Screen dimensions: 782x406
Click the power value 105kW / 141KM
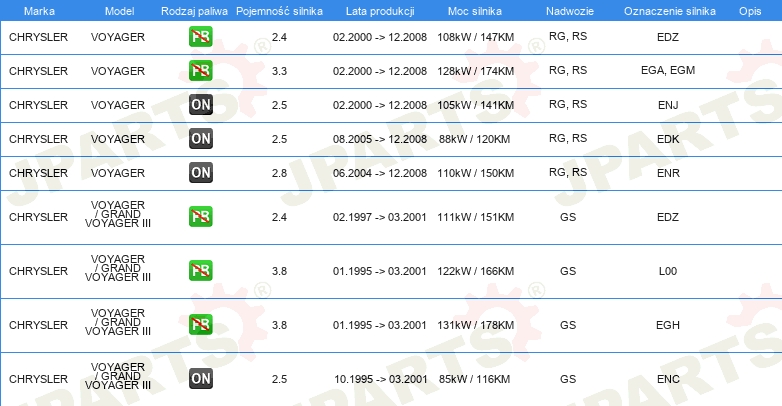pyautogui.click(x=475, y=105)
